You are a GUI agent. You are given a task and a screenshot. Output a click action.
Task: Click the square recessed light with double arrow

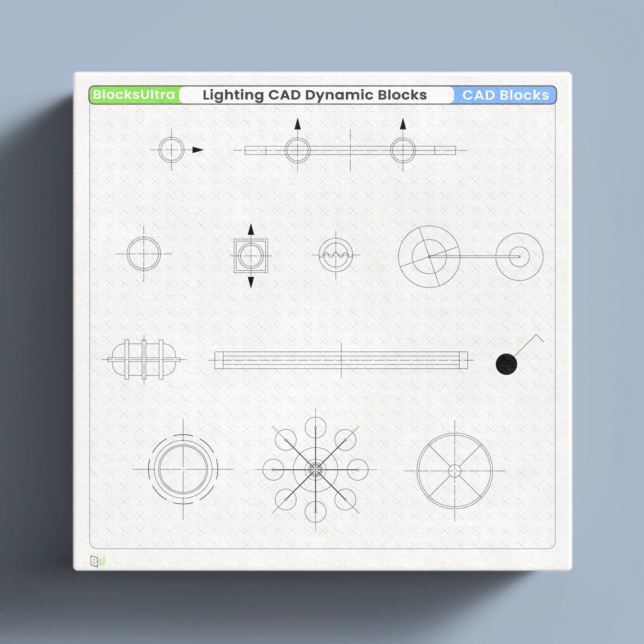(250, 255)
